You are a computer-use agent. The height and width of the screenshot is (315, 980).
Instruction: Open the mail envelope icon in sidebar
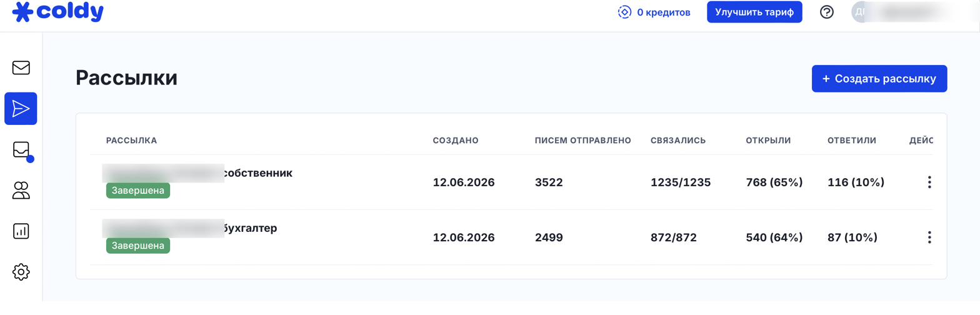[x=21, y=67]
